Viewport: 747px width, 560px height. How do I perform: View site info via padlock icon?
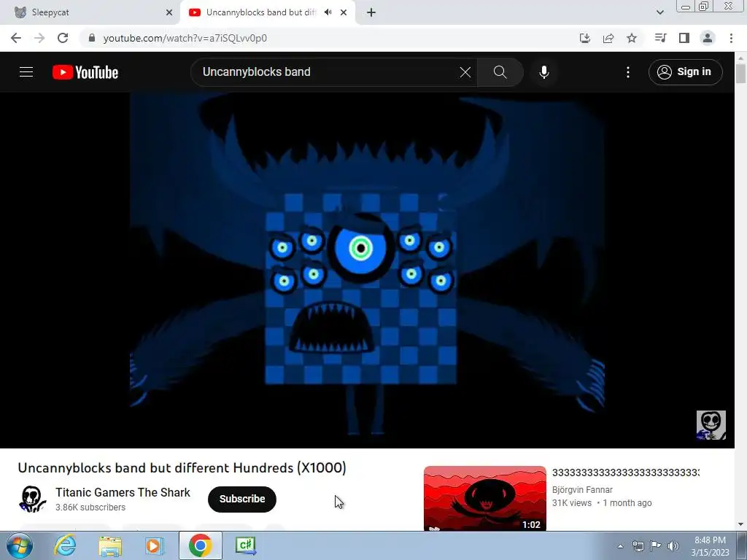pyautogui.click(x=92, y=38)
